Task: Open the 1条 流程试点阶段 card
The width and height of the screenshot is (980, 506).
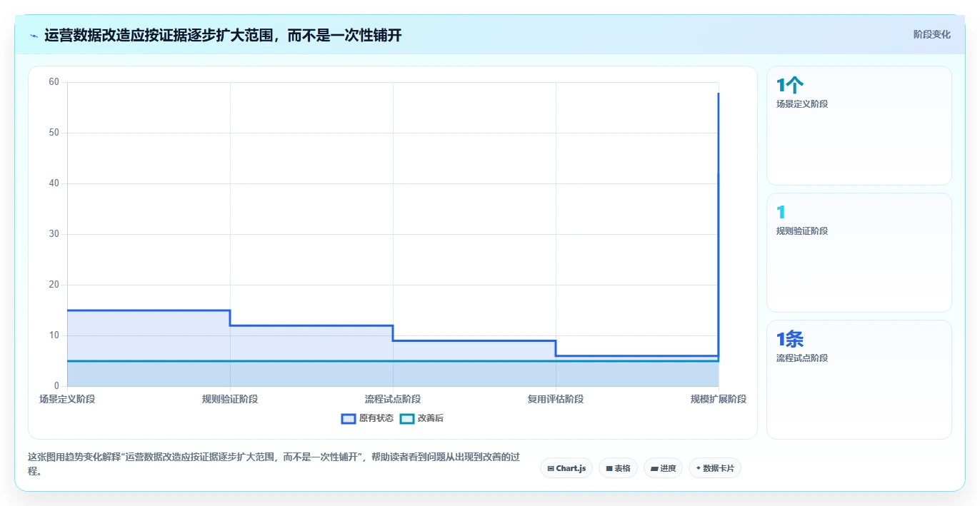Action: 859,380
